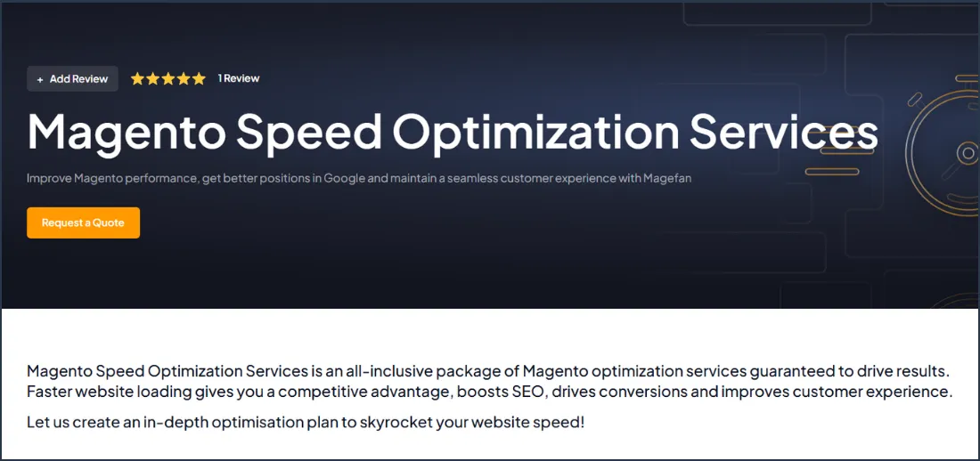Click the orange speed lines beside the stopwatch
This screenshot has width=980, height=461.
click(x=838, y=152)
